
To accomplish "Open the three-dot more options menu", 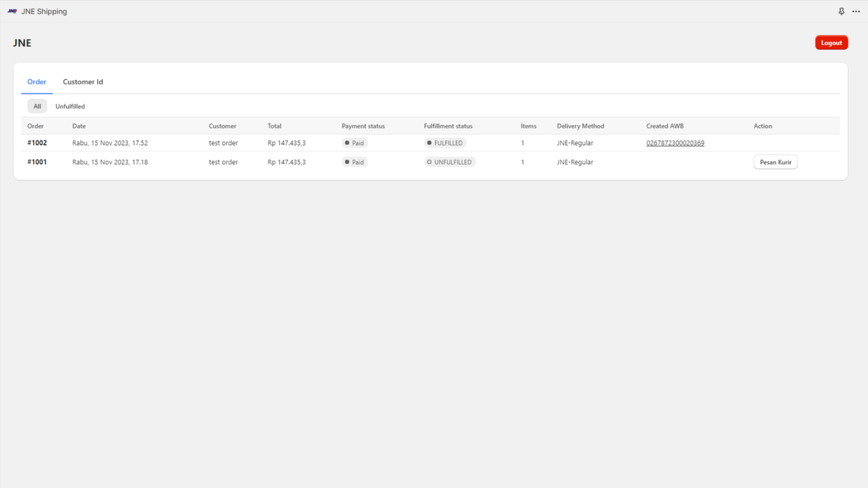I will pos(856,12).
